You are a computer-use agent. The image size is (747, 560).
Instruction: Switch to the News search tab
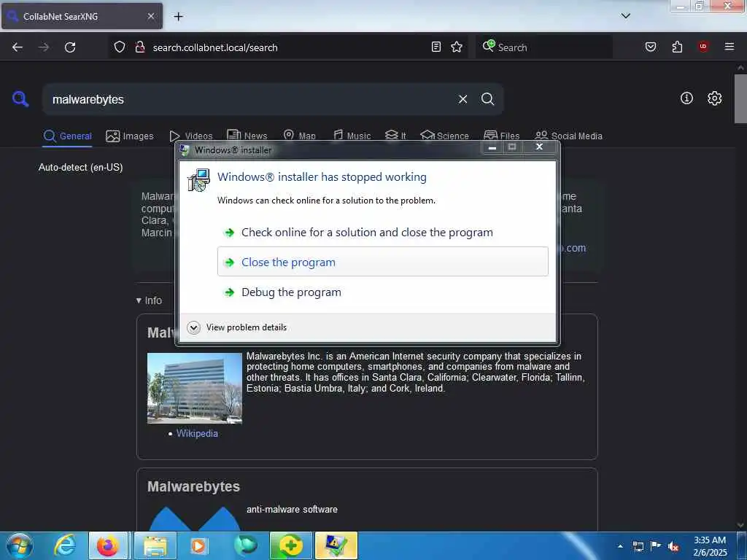coord(247,136)
